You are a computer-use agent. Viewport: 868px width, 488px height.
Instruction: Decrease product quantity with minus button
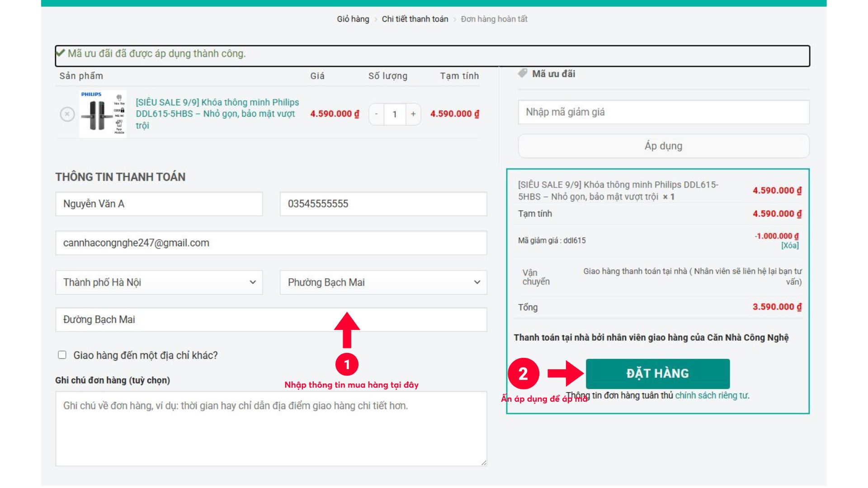376,114
